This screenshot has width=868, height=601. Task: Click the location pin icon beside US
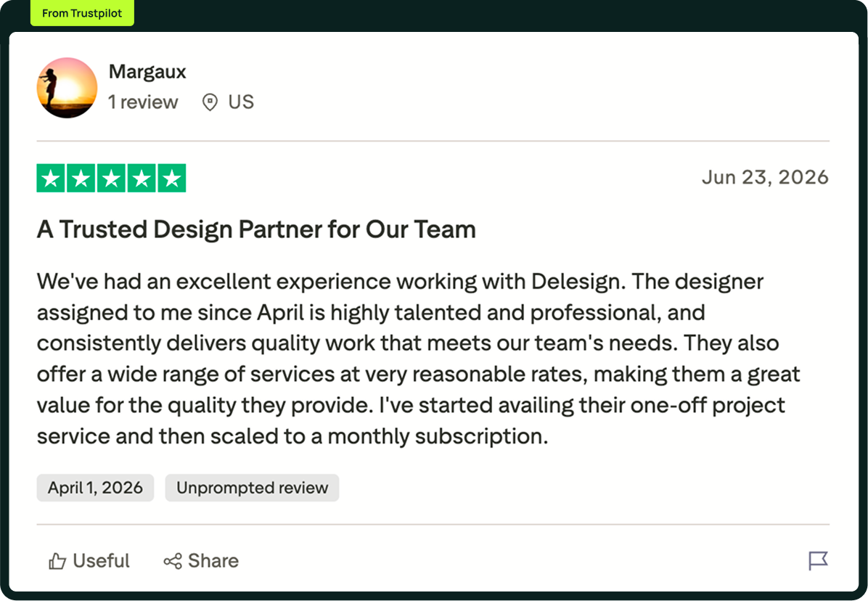[210, 102]
